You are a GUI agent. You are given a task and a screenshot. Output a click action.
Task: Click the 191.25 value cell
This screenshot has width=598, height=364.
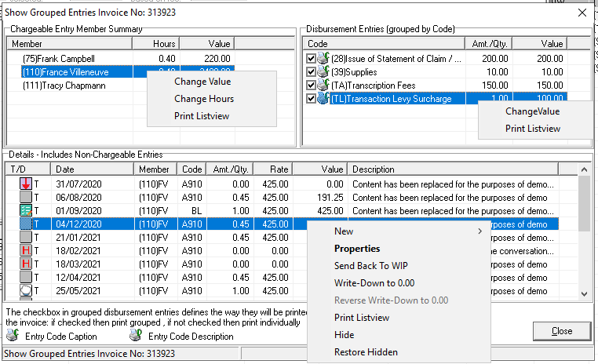coord(330,198)
